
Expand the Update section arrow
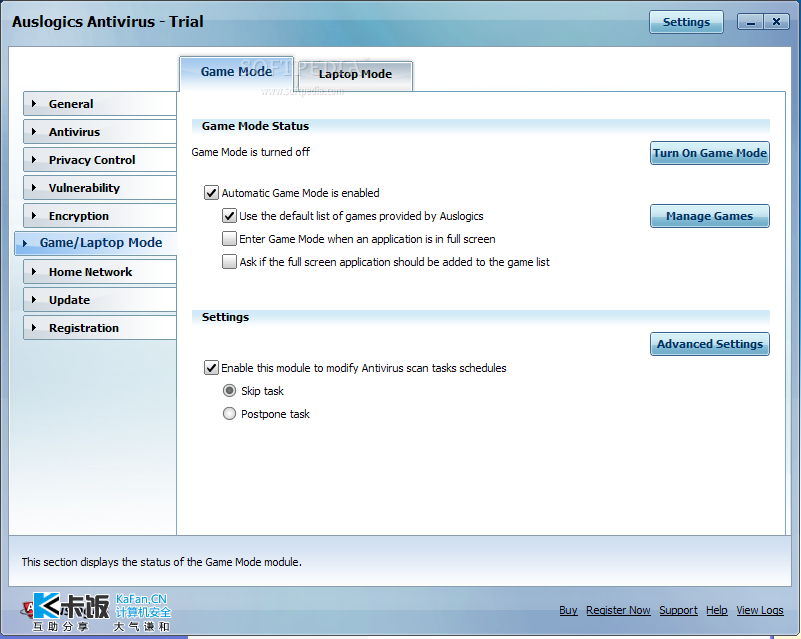[34, 300]
